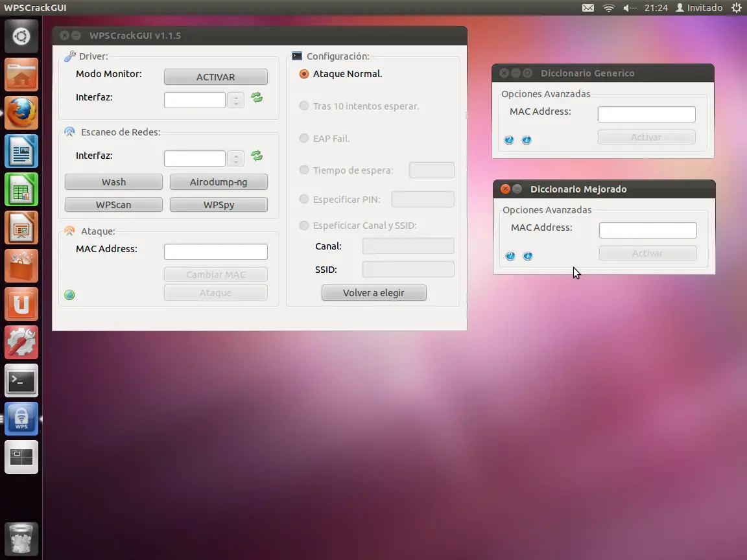Click Especificar PIN value field

[423, 199]
